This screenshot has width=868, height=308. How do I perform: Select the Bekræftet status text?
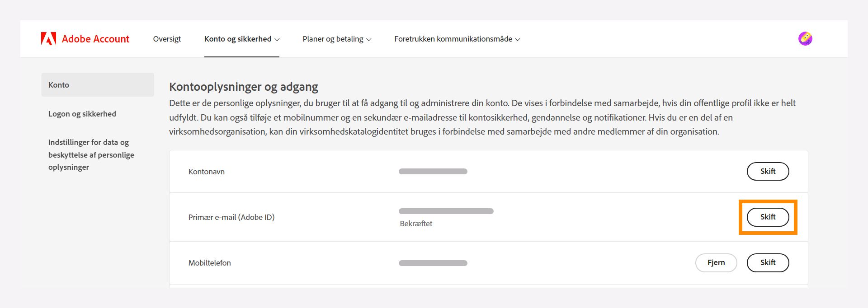(x=416, y=223)
